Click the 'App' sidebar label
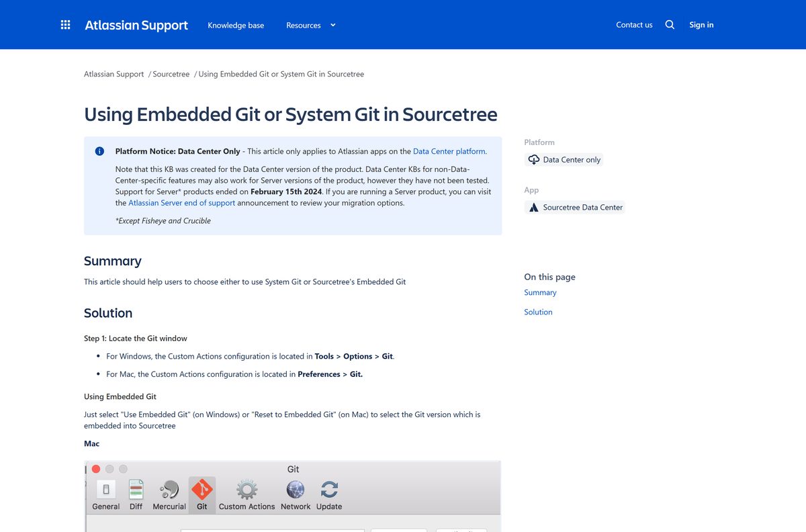 531,190
